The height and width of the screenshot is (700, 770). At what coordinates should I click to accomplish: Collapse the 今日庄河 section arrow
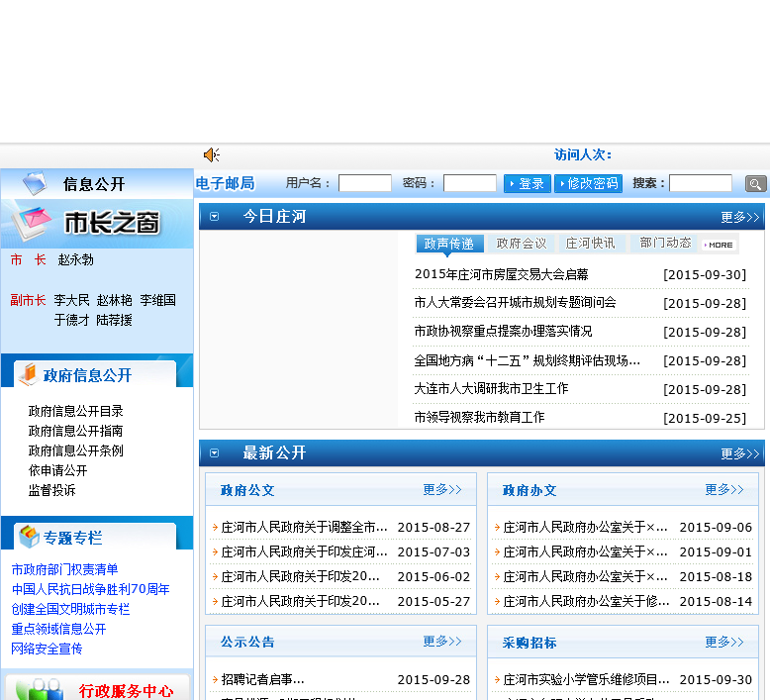coord(214,216)
